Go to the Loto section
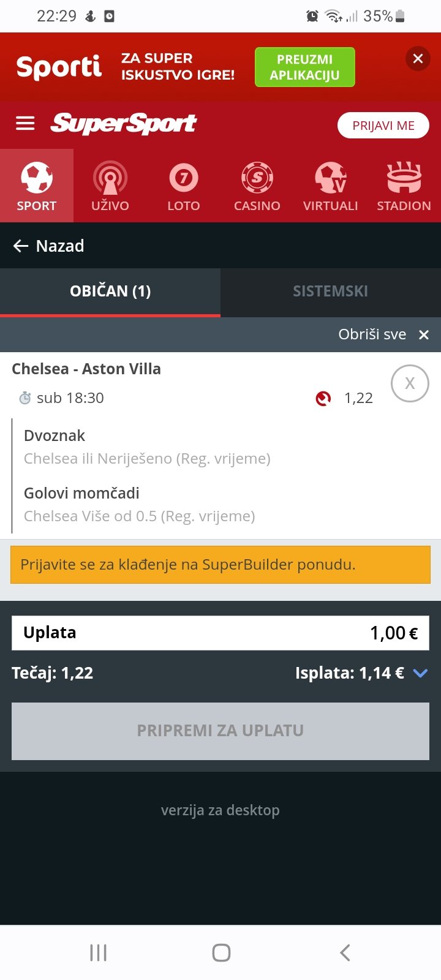 click(184, 186)
